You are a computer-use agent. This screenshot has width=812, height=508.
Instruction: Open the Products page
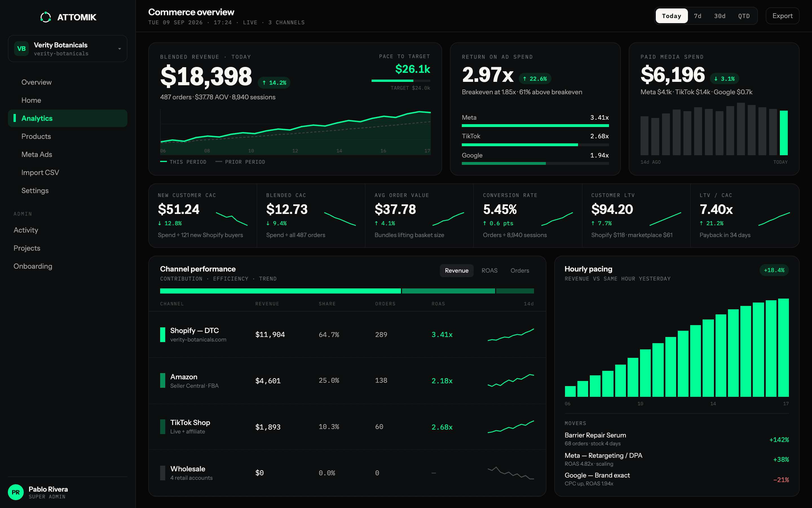click(67, 136)
